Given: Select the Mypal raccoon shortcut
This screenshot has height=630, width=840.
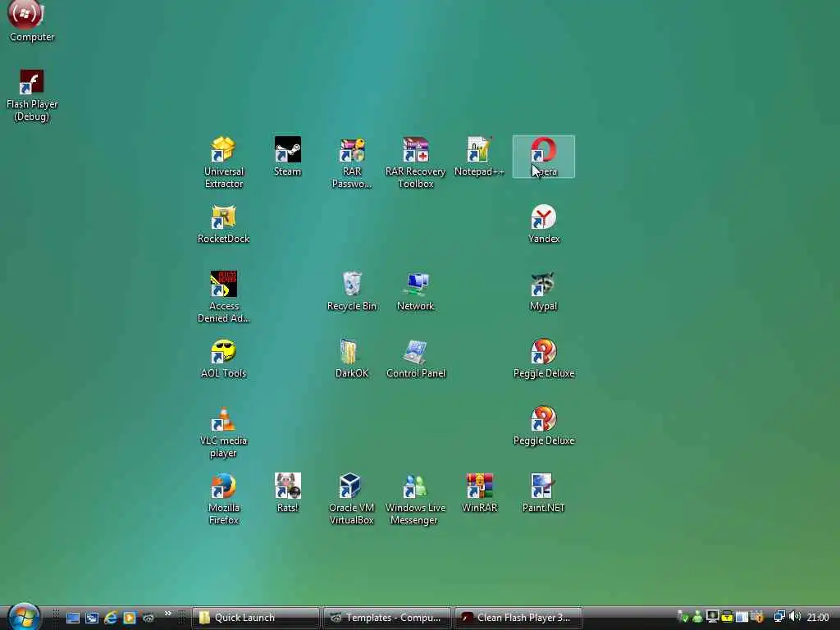Looking at the screenshot, I should tap(544, 291).
